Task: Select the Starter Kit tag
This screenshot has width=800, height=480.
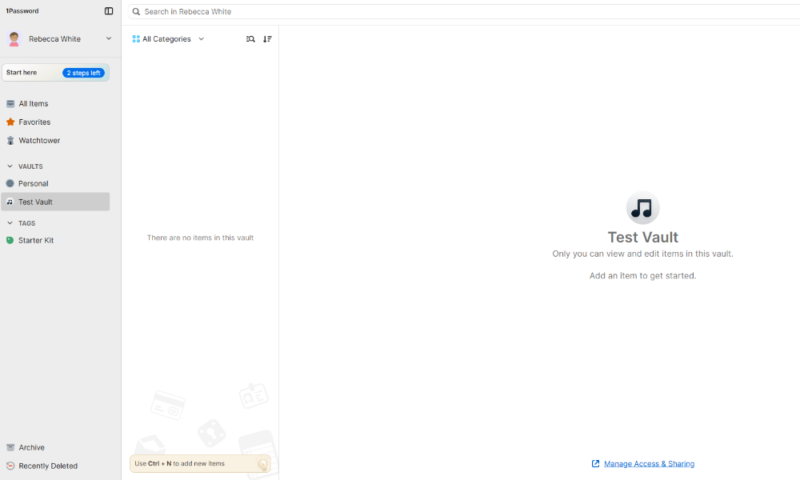Action: pyautogui.click(x=56, y=240)
